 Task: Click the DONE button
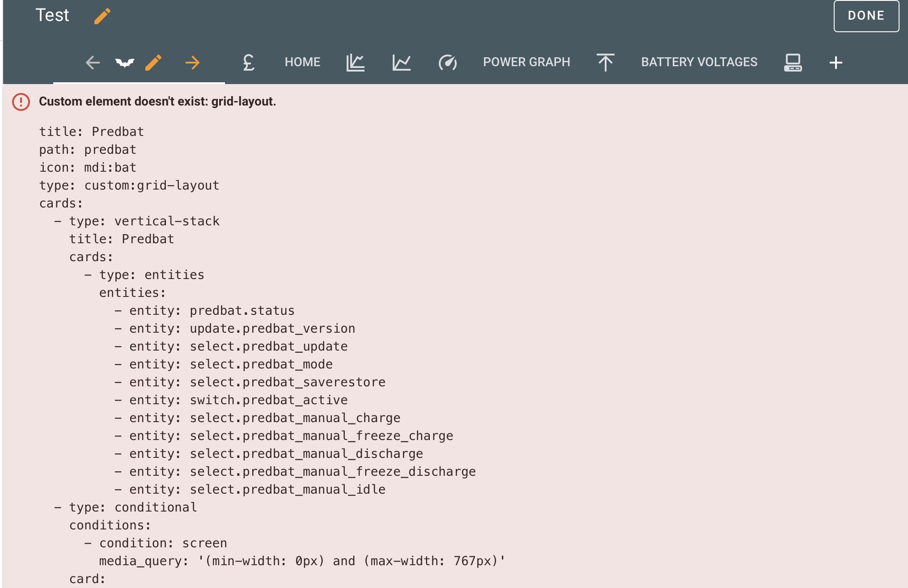(866, 16)
